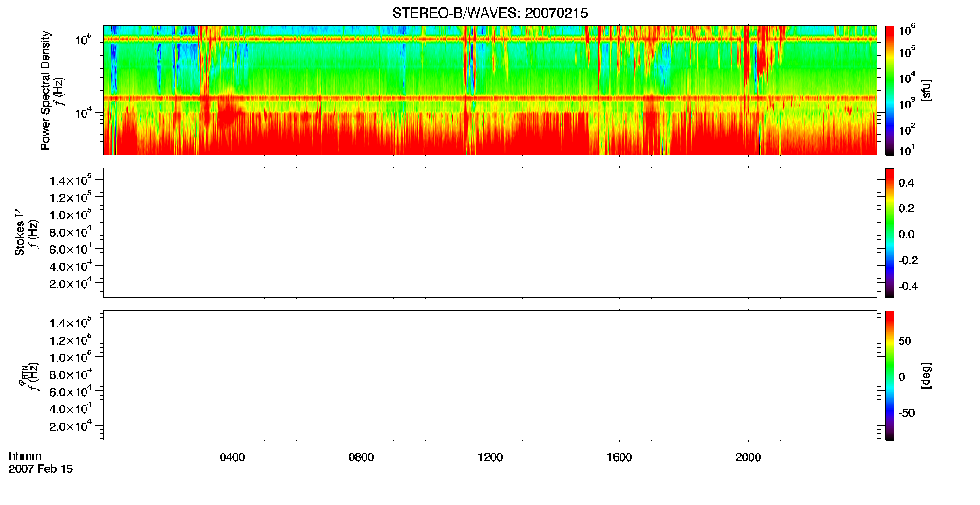Click the 2007 Feb 15 date label
This screenshot has width=980, height=505.
[x=41, y=469]
